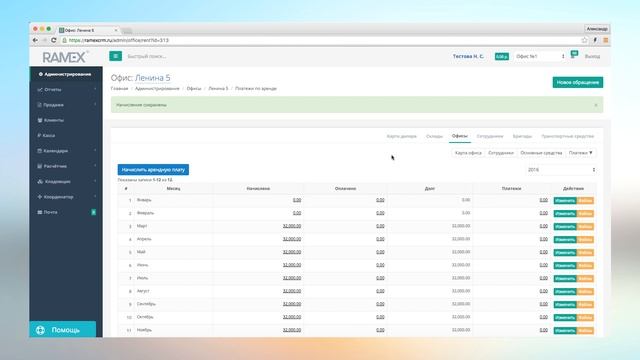The width and height of the screenshot is (640, 360).
Task: Open the orange browser menu icon
Action: (606, 40)
